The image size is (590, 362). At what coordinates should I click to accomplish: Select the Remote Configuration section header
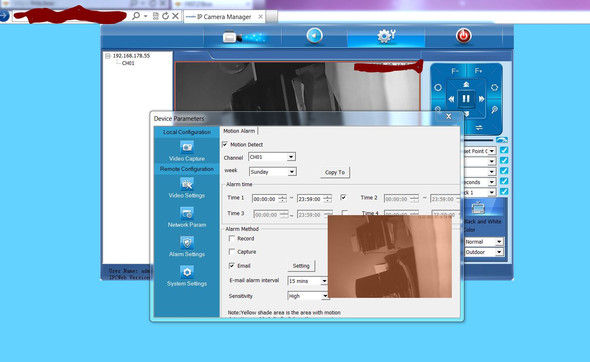click(x=187, y=169)
